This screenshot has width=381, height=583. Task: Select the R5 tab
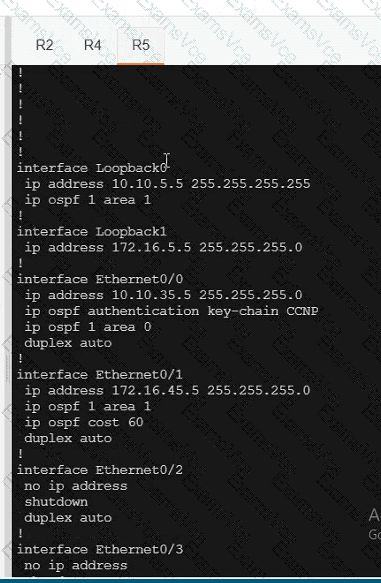141,45
